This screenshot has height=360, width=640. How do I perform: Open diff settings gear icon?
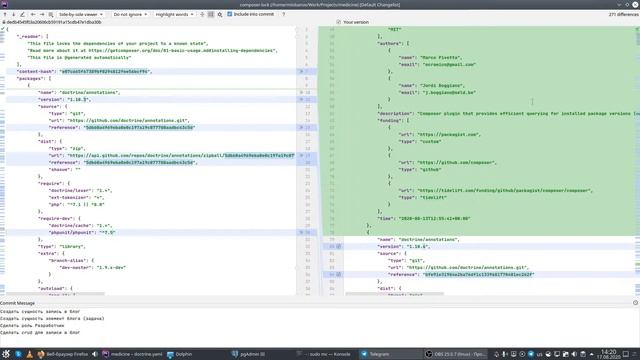(x=220, y=14)
